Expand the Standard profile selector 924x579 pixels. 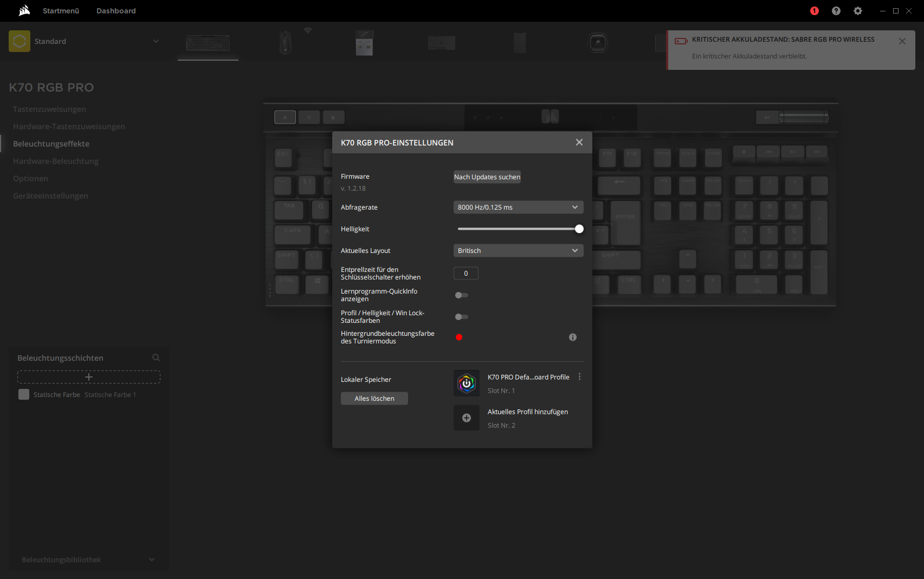tap(156, 41)
